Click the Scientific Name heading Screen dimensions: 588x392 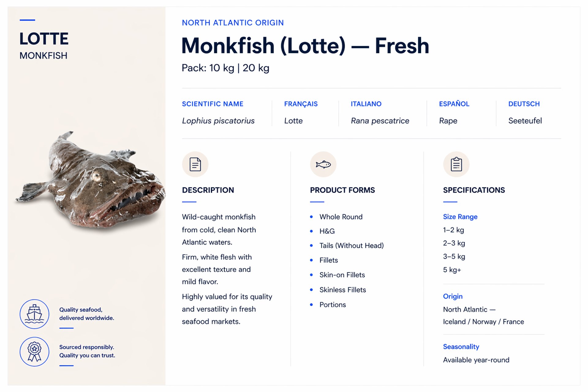(x=213, y=104)
